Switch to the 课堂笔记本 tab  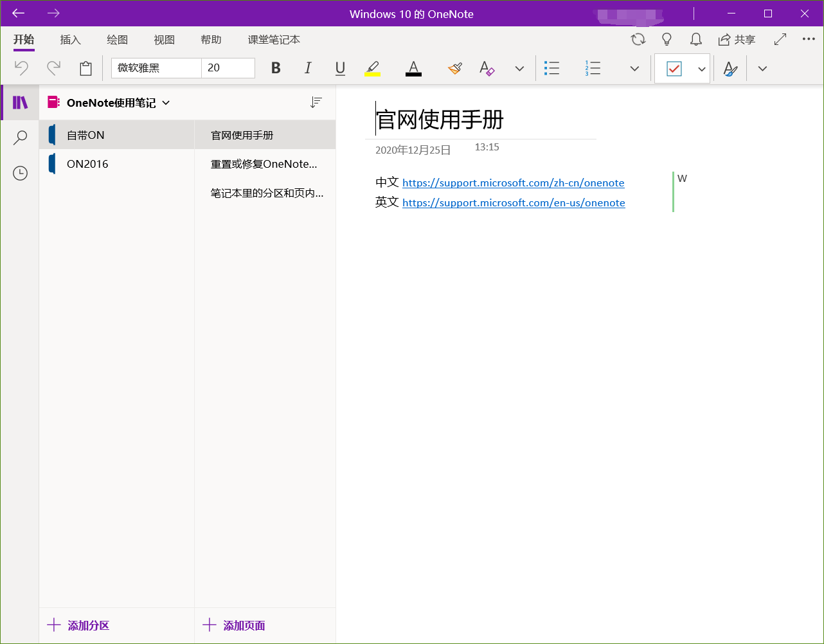(x=274, y=40)
